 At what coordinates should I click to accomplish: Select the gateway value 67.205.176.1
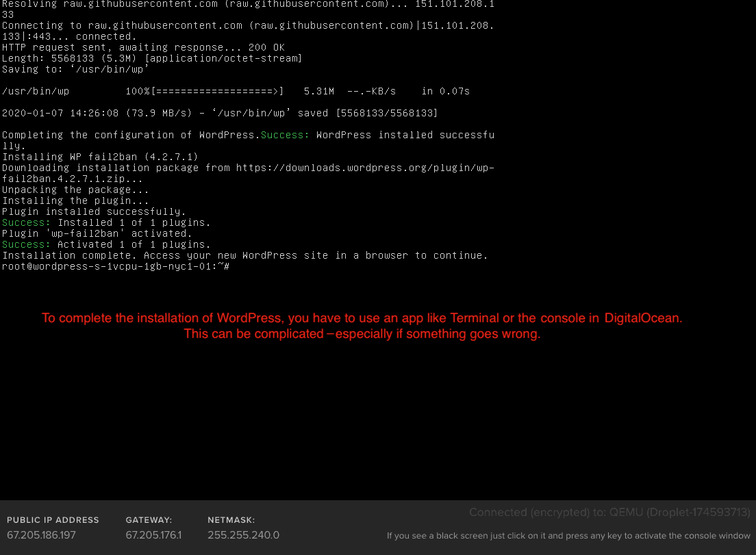tap(153, 534)
